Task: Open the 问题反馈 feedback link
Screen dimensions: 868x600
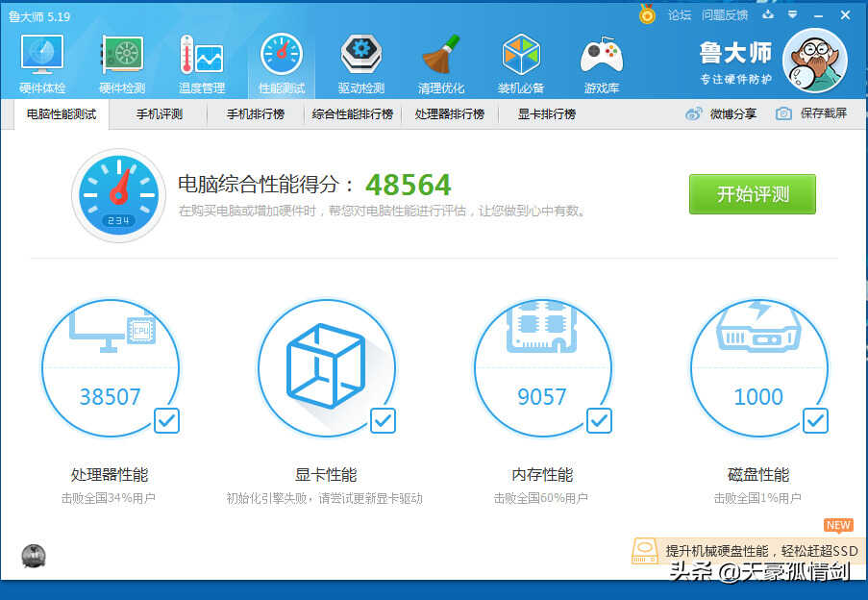Action: tap(725, 15)
